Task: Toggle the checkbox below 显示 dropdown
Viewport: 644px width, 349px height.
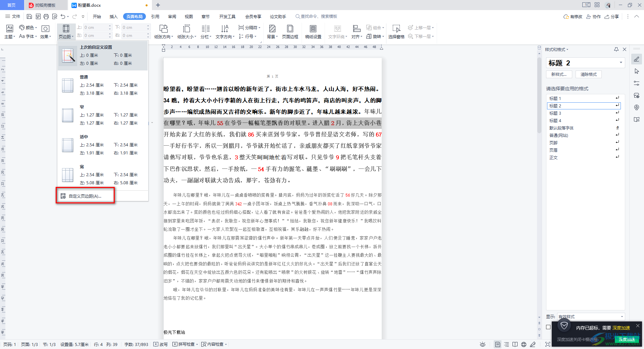Action: coord(548,327)
